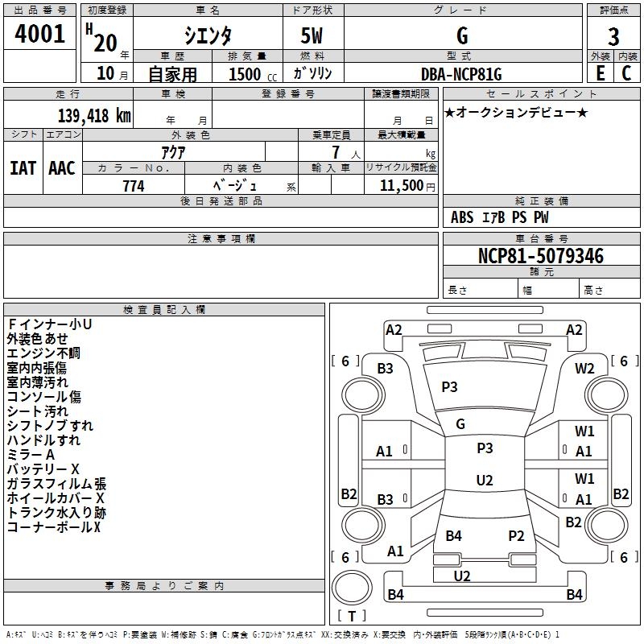
Task: Click the mileage 139,418 km field
Action: [68, 114]
